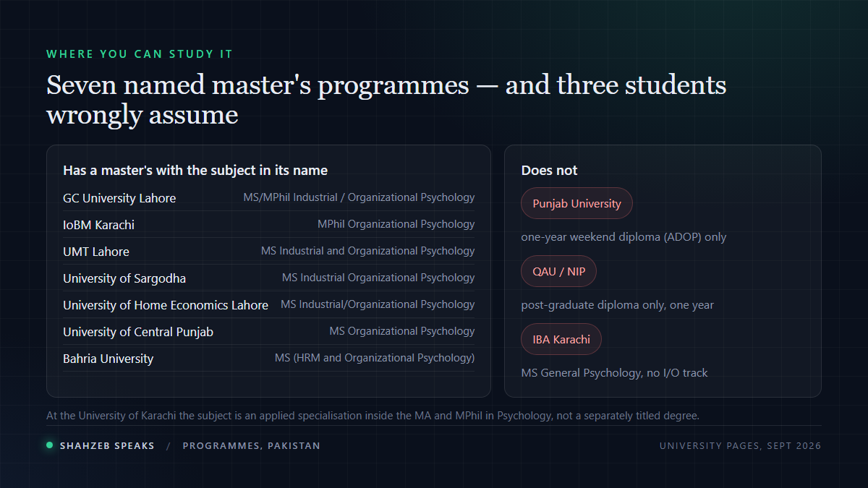Click 'PROGRAMMES, PAKISTAN' footer label
Viewport: 868px width, 488px height.
click(251, 446)
